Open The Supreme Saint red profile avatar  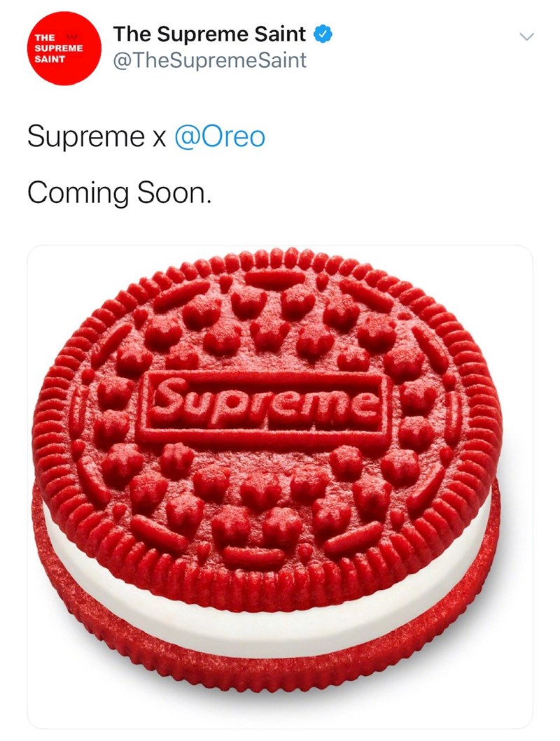tap(64, 49)
